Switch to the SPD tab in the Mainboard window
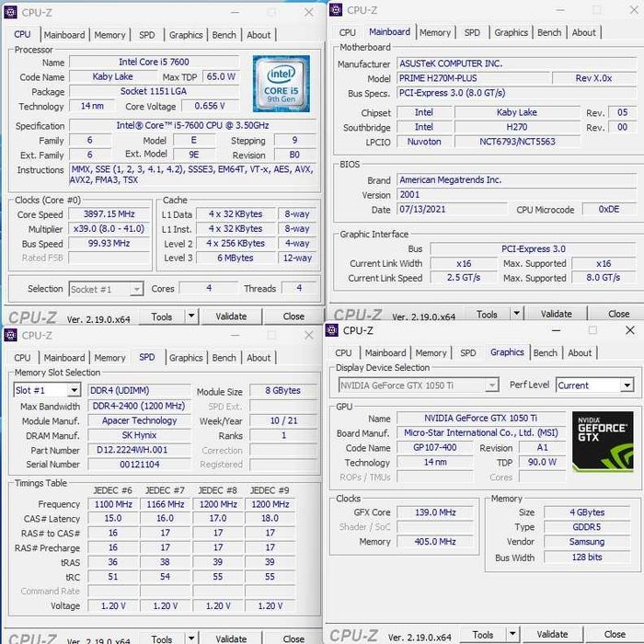 click(472, 32)
